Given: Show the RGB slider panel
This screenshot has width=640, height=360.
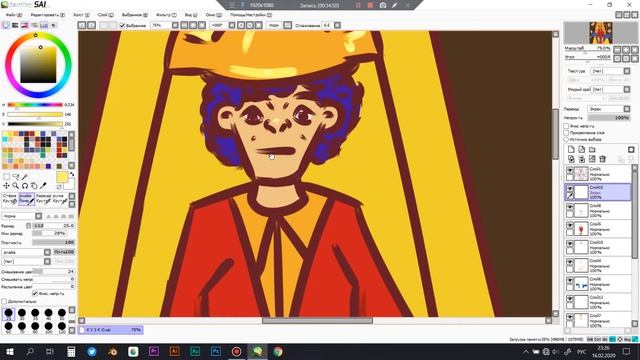Looking at the screenshot, I should tap(15, 25).
